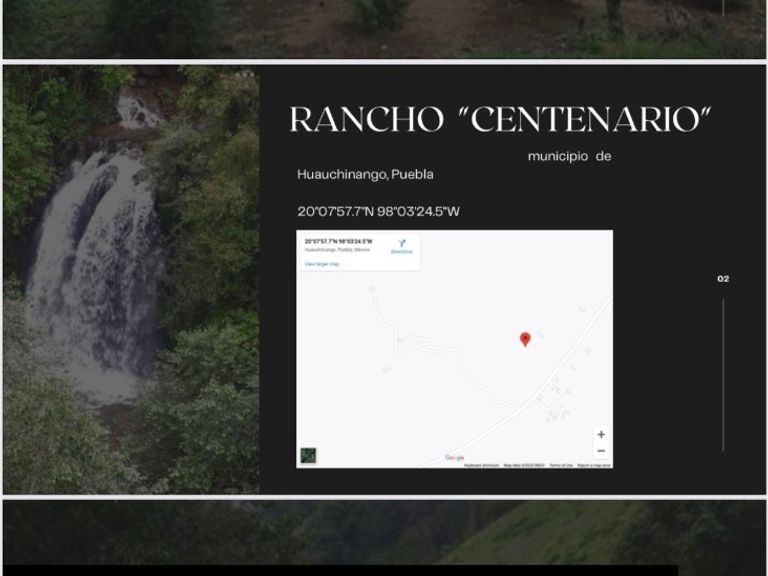Zoom out the map with minus

coord(601,451)
